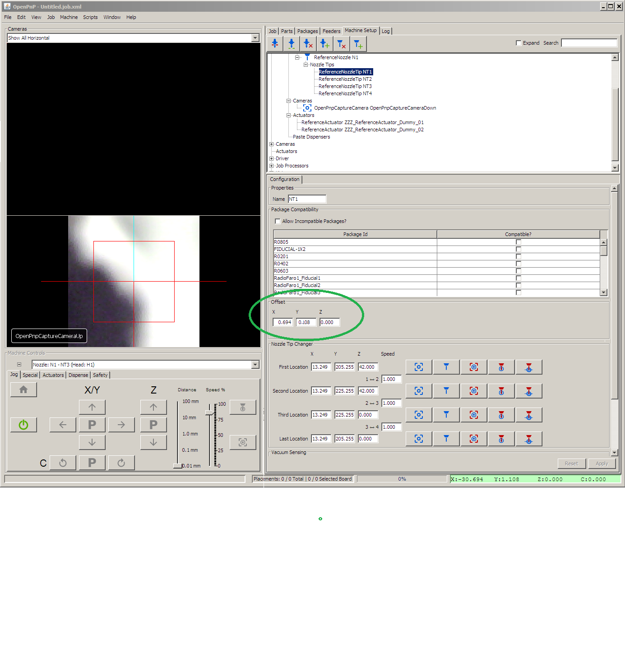Click the Apply button

602,463
